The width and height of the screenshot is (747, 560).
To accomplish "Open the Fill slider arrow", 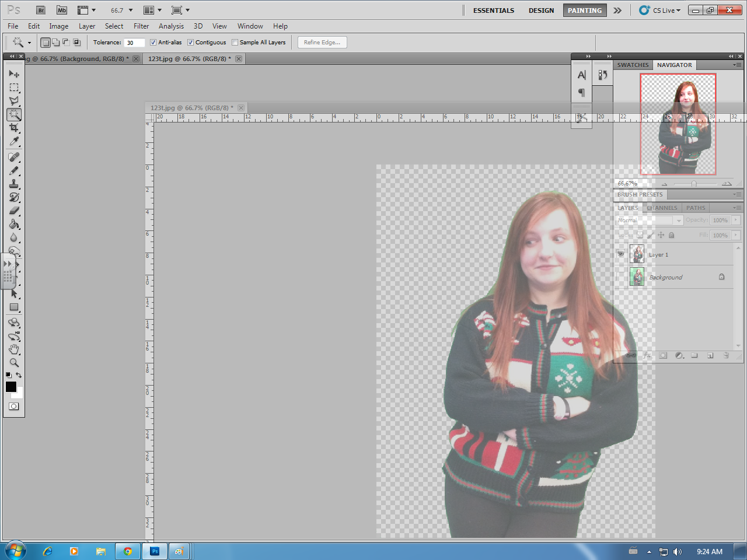I will 736,235.
